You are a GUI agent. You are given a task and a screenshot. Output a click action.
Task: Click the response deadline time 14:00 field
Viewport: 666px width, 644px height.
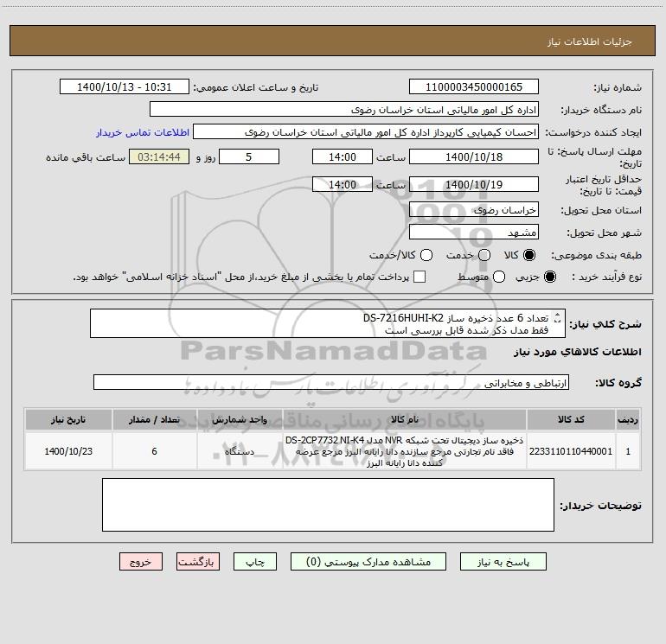[343, 156]
